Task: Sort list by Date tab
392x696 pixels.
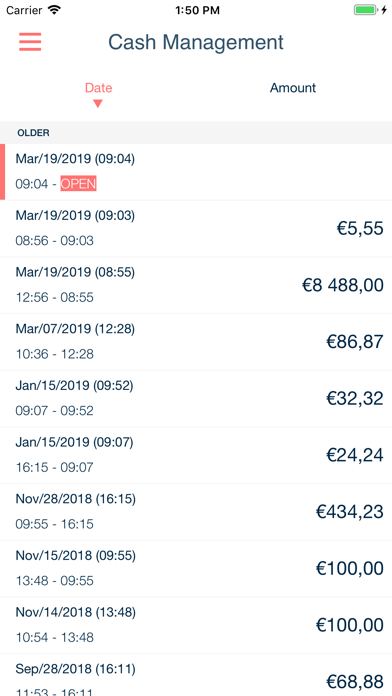Action: (x=99, y=88)
